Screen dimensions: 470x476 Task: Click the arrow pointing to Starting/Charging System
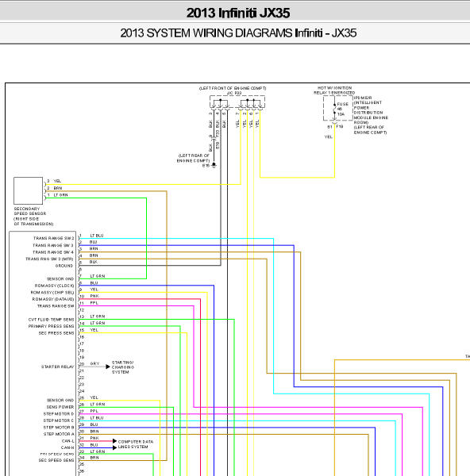tap(107, 367)
